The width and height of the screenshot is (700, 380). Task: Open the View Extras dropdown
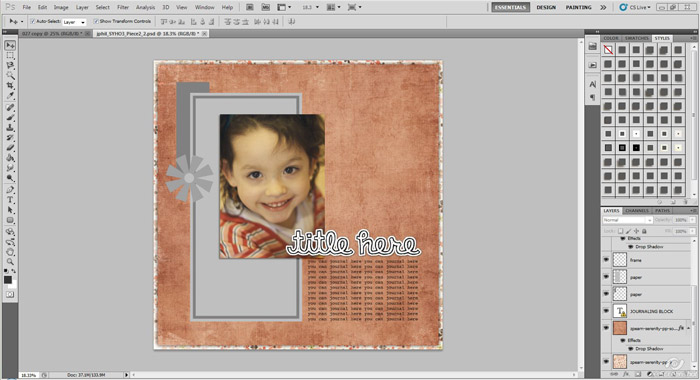coord(284,7)
